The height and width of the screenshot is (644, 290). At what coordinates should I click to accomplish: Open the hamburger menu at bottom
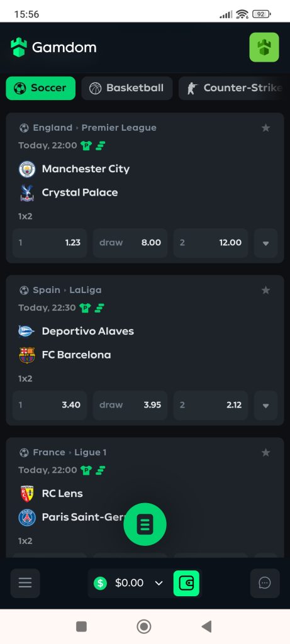click(25, 583)
